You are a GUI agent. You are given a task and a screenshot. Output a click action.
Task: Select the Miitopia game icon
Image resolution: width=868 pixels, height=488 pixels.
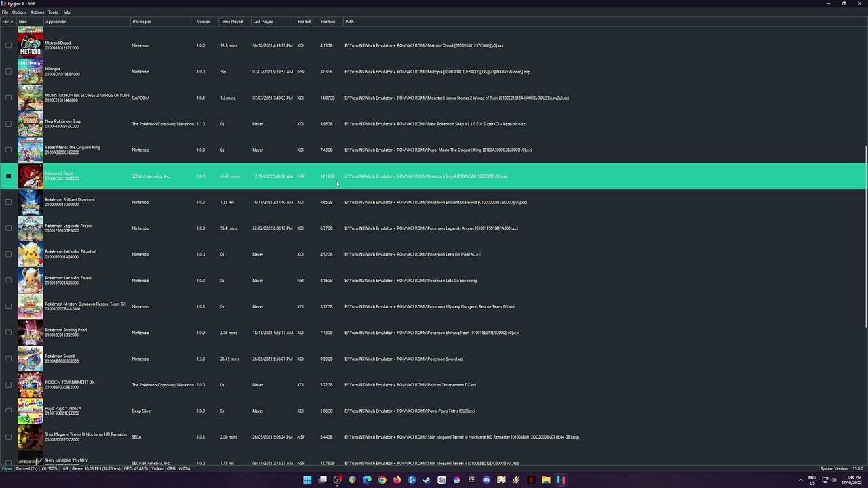(31, 72)
